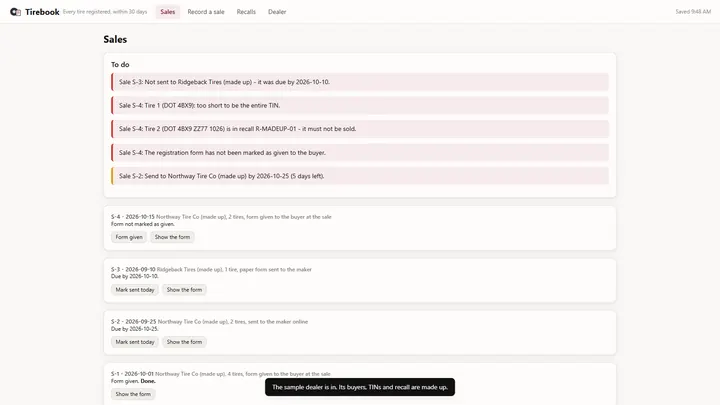Click the Tirebook app name
Viewport: 720px width, 405px height.
42,12
